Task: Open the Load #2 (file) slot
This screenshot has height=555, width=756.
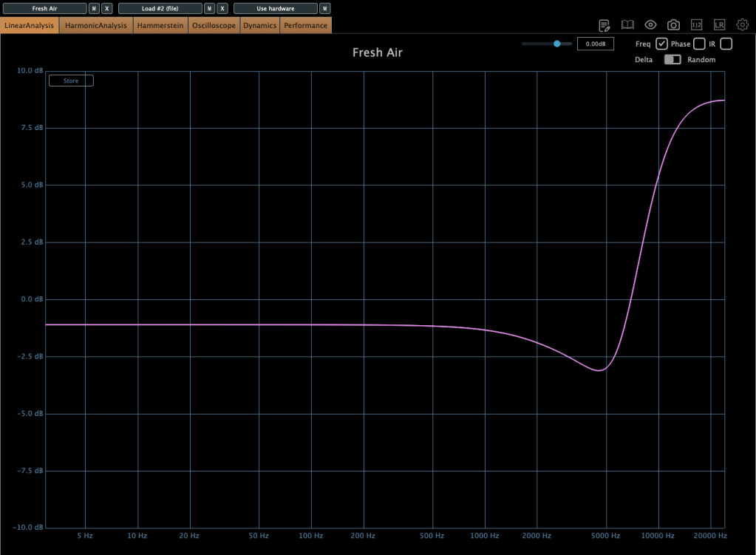Action: tap(160, 9)
